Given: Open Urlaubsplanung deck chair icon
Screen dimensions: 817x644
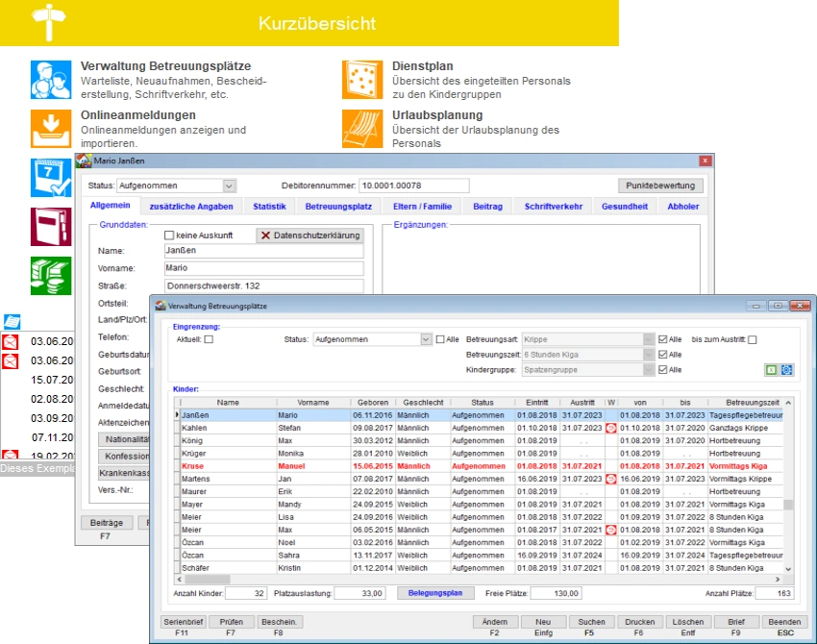Looking at the screenshot, I should [x=362, y=128].
